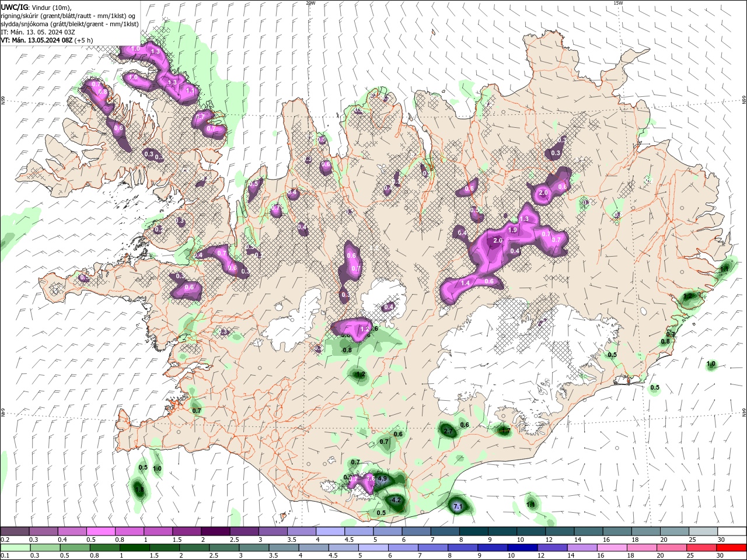Click the bright magenta 0.5 swatch in upper legend
Screen dimensions: 747x560
(x=100, y=531)
